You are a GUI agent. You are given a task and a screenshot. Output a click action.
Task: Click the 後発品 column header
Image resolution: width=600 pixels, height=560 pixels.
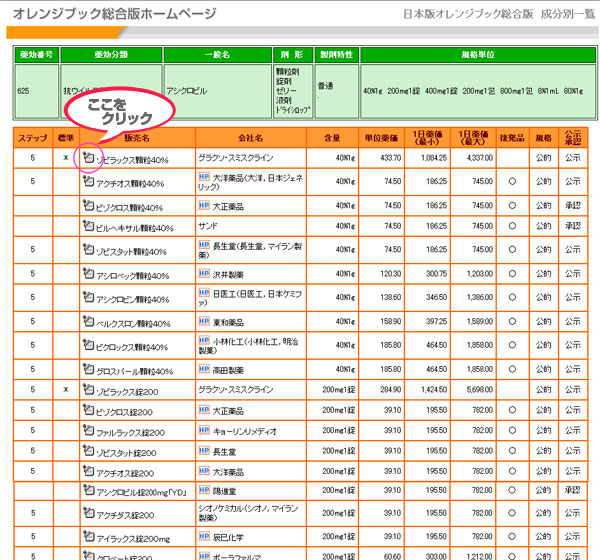tap(512, 138)
